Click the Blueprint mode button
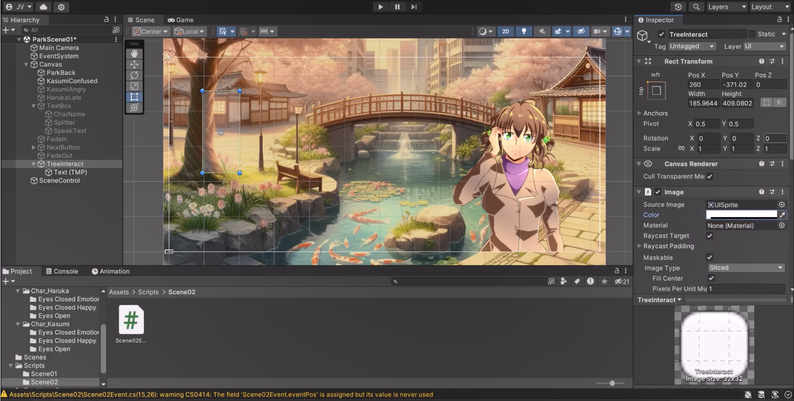Viewport: 794px width, 401px height. pyautogui.click(x=766, y=103)
